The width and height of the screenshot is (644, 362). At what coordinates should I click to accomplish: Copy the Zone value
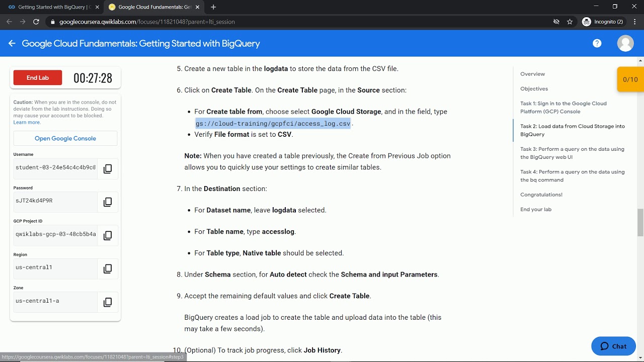[108, 303]
